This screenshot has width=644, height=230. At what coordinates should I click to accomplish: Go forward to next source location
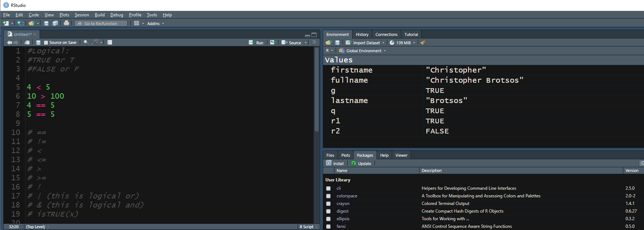(x=16, y=42)
